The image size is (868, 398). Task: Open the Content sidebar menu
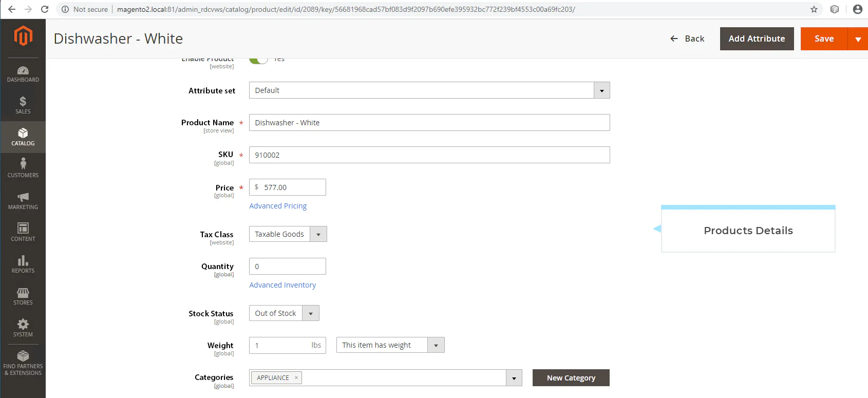pyautogui.click(x=23, y=232)
